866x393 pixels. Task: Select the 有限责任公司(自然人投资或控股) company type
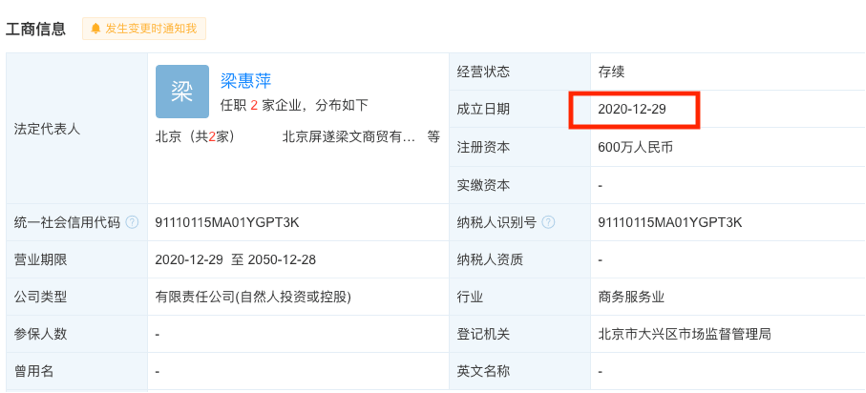coord(254,298)
